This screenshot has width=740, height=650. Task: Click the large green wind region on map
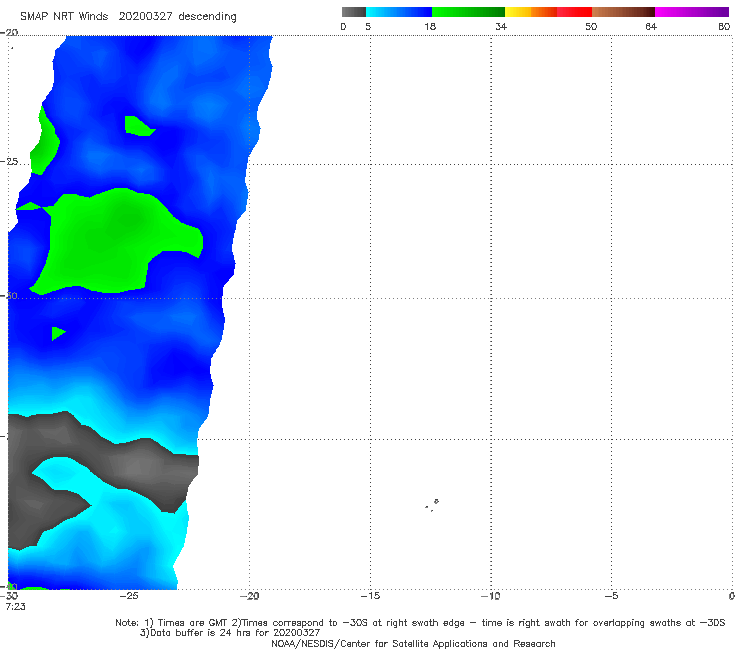pos(113,241)
